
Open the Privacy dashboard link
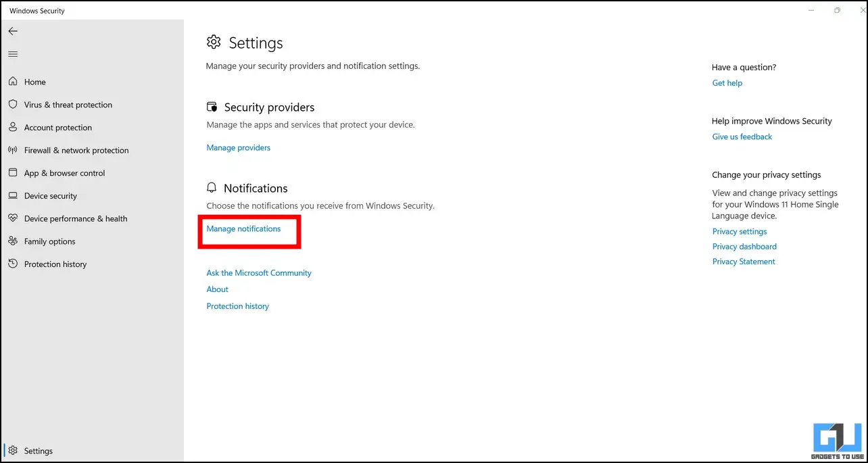pyautogui.click(x=744, y=247)
